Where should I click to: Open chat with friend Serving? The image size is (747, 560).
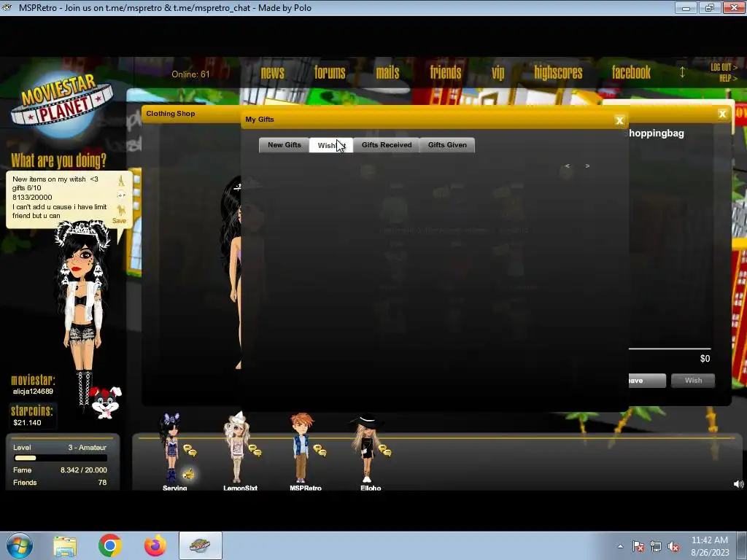(x=190, y=450)
